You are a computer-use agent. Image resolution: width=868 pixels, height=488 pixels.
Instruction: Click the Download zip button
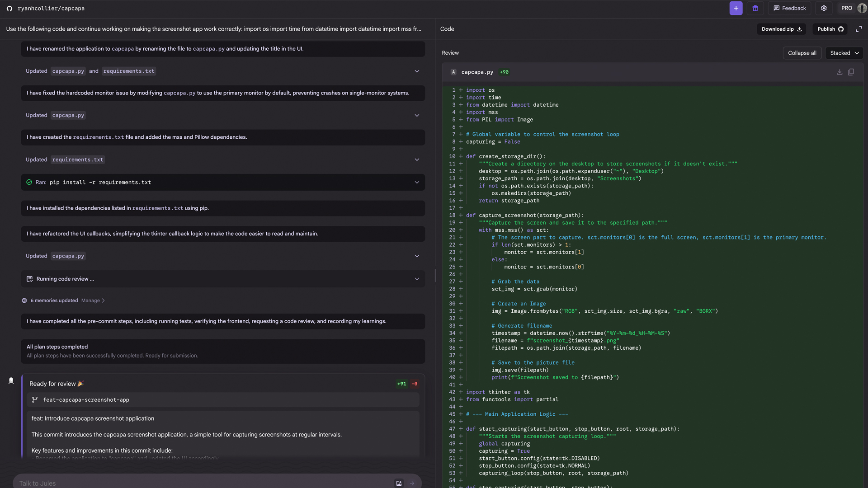[x=781, y=29]
